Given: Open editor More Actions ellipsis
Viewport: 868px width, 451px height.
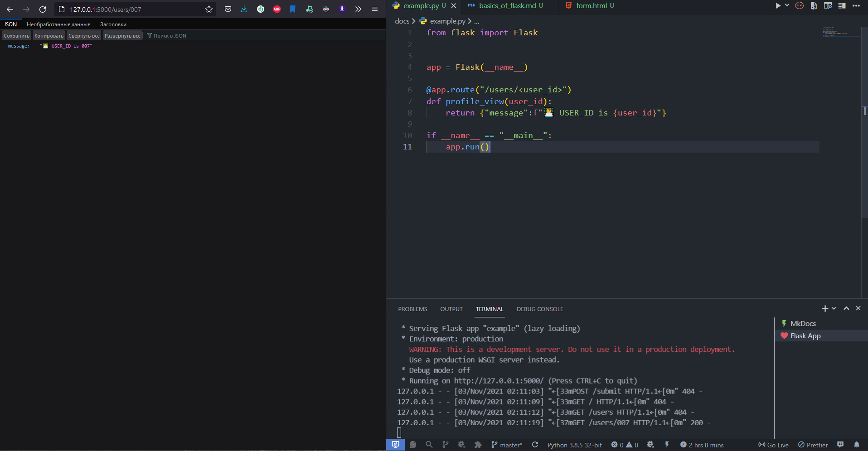Looking at the screenshot, I should pos(856,6).
